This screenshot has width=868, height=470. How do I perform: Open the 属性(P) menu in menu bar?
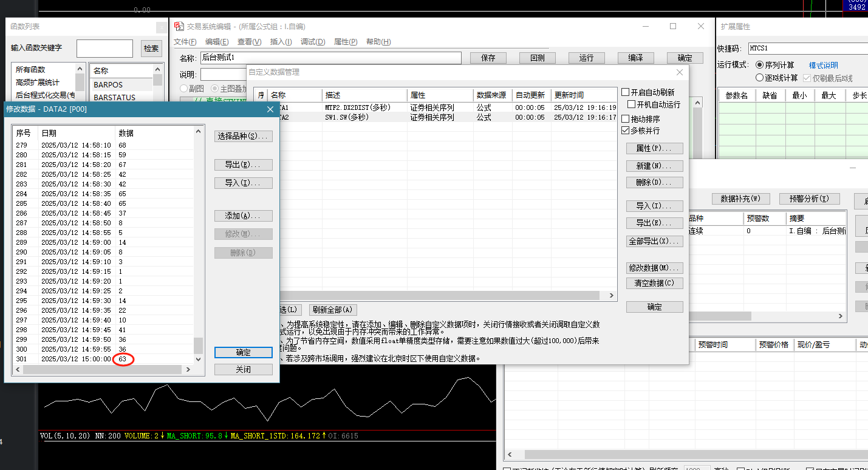346,42
